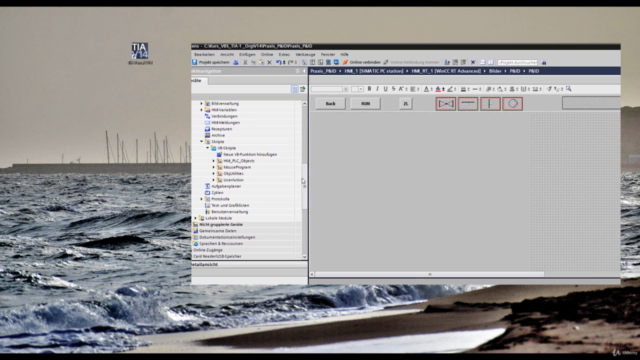Screen dimensions: 640x360
Task: Open the Einfügen menu
Action: pos(247,54)
